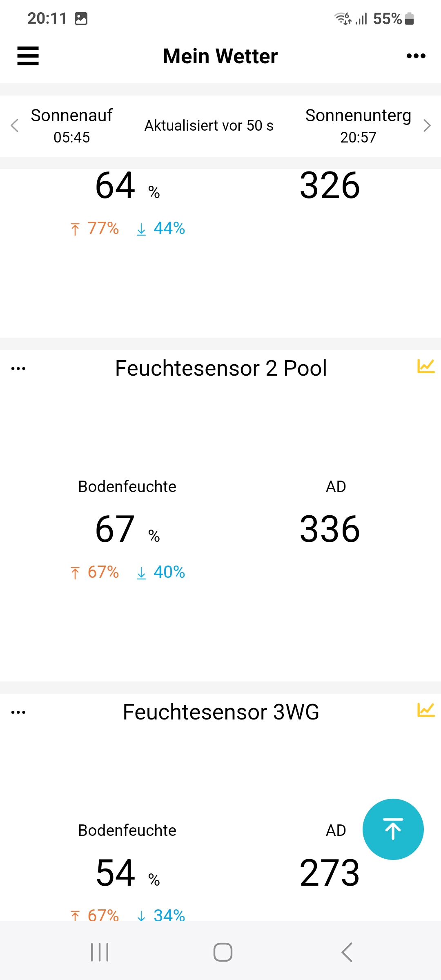Tap the Mein Wetter title
Viewport: 441px width, 980px height.
click(220, 56)
